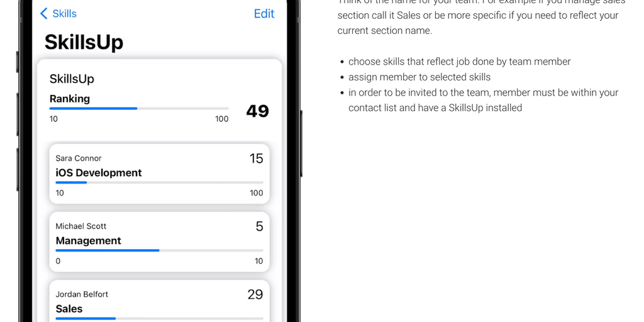Go back via the Skills label

click(x=64, y=14)
